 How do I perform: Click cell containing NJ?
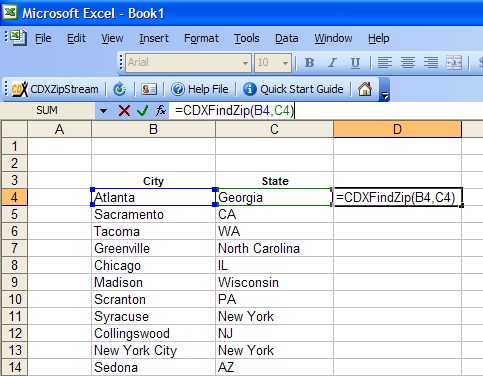pyautogui.click(x=274, y=333)
